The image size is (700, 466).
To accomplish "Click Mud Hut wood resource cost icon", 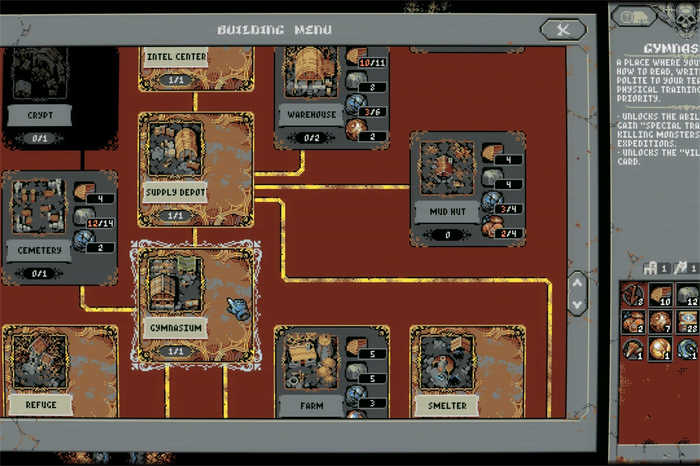I will tap(490, 152).
